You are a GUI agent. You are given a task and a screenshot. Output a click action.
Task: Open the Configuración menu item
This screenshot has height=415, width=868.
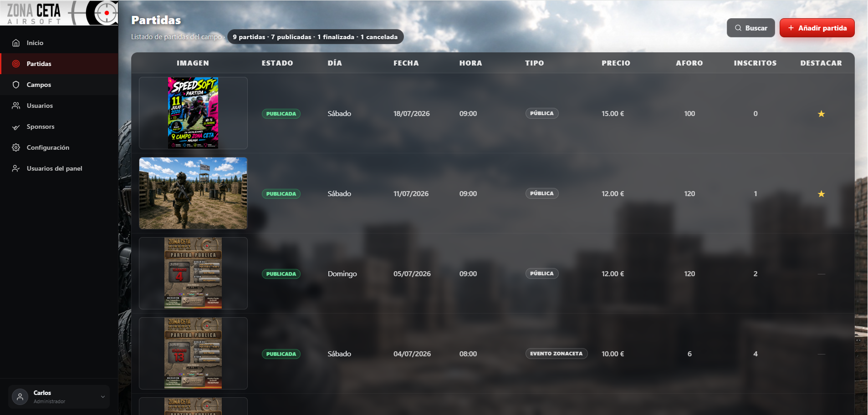tap(59, 147)
